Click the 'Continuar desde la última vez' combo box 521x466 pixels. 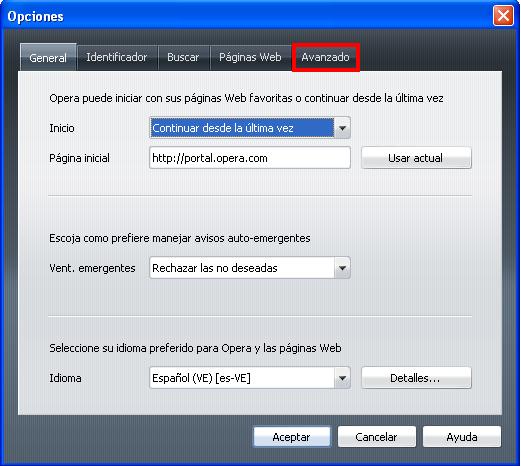coord(250,128)
